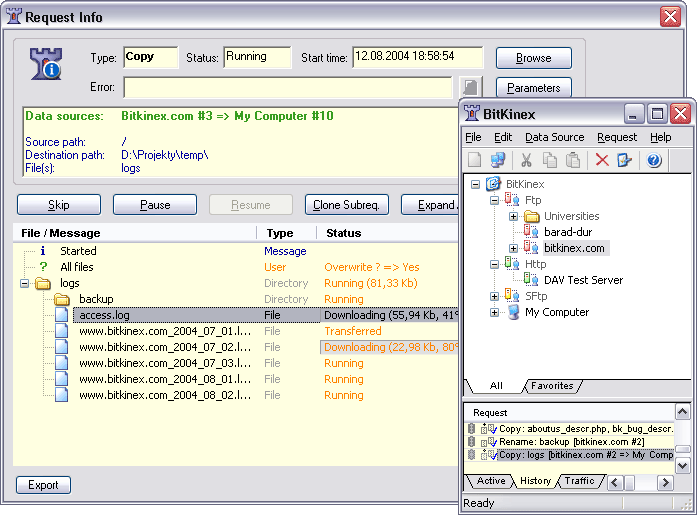Open the Edit menu in BitKinex
Screen dimensions: 697x515
click(x=503, y=137)
